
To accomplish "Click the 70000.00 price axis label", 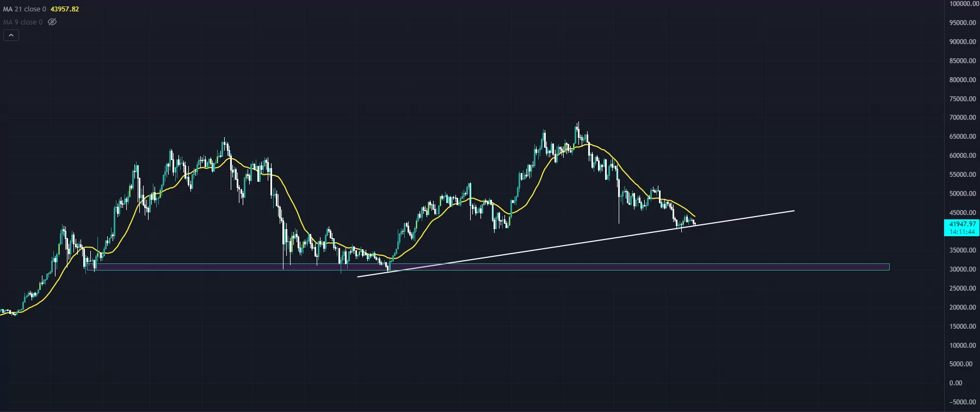I will click(963, 118).
